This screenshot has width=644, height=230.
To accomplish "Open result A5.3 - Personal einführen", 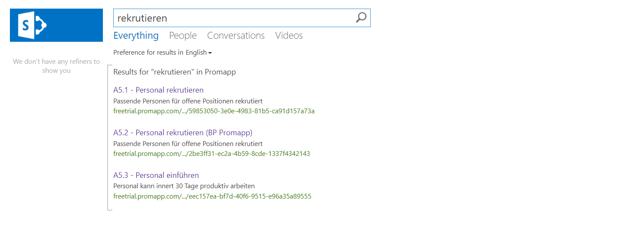I will coord(156,175).
